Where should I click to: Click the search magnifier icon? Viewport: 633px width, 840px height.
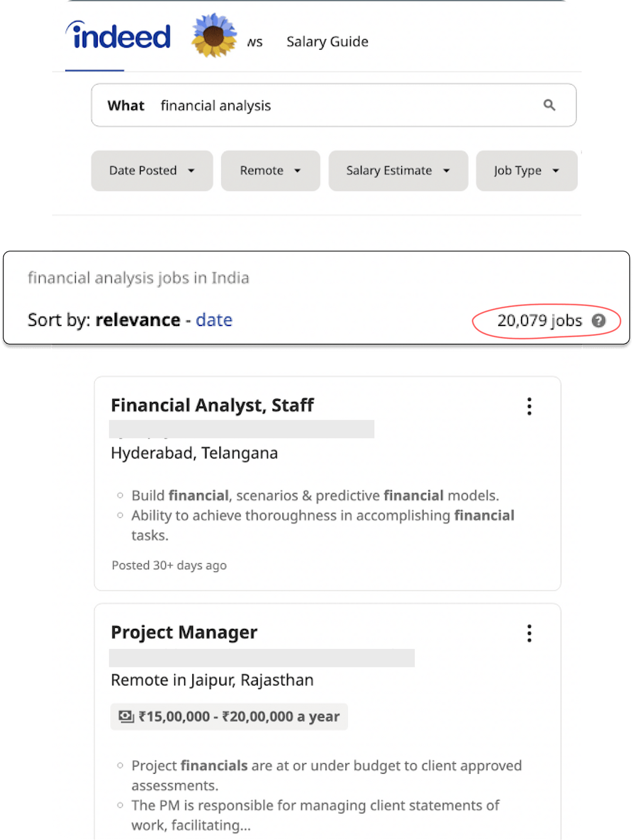tap(549, 105)
